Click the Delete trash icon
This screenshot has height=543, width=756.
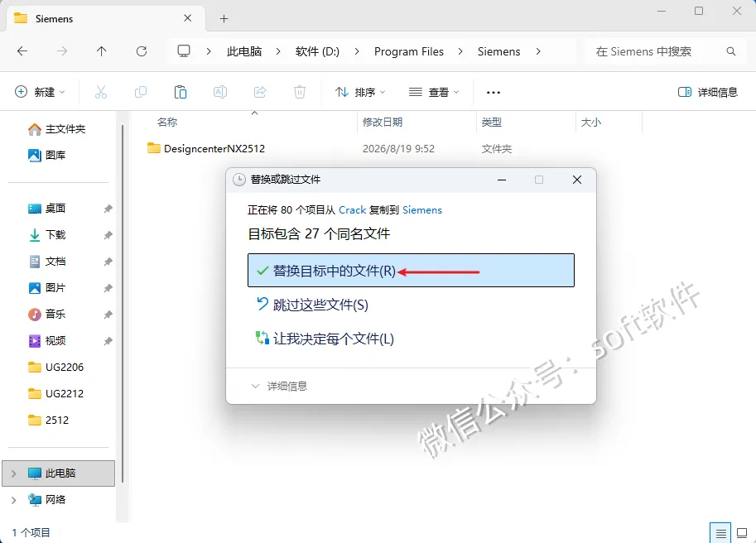tap(300, 92)
